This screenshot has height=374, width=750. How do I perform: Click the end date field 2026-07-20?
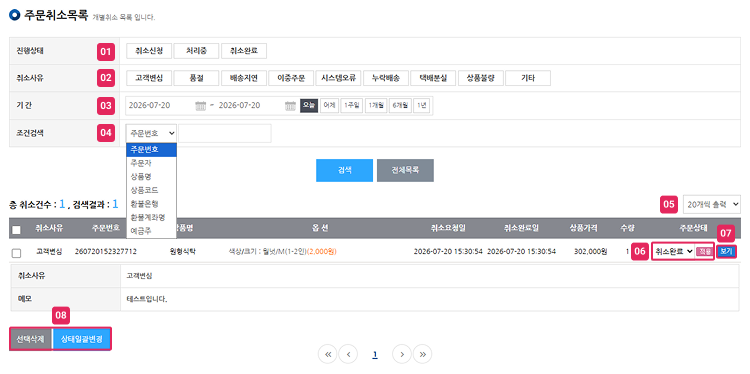(250, 106)
